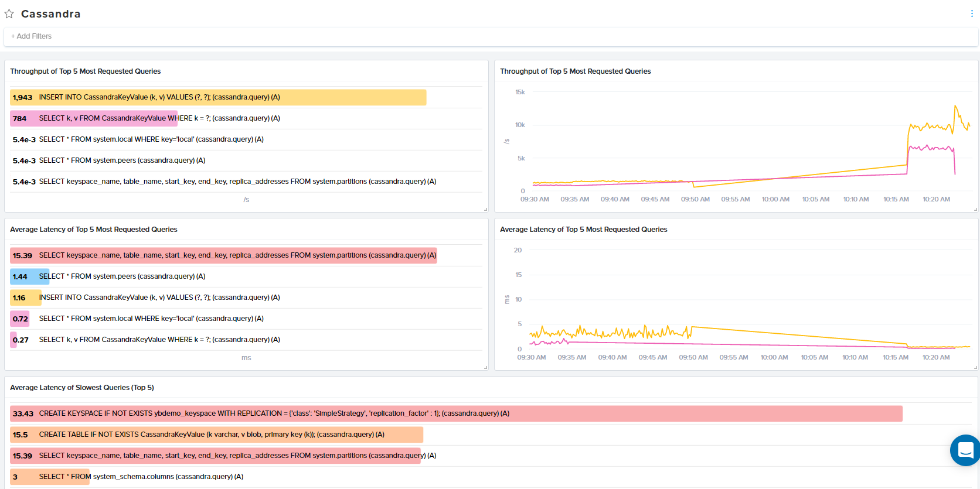Click the Throughput list panel title
The height and width of the screenshot is (489, 980).
(86, 71)
